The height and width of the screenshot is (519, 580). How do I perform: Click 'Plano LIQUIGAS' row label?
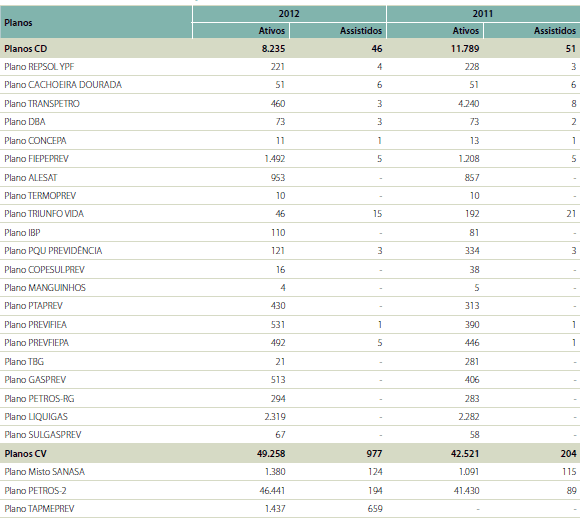pyautogui.click(x=36, y=417)
